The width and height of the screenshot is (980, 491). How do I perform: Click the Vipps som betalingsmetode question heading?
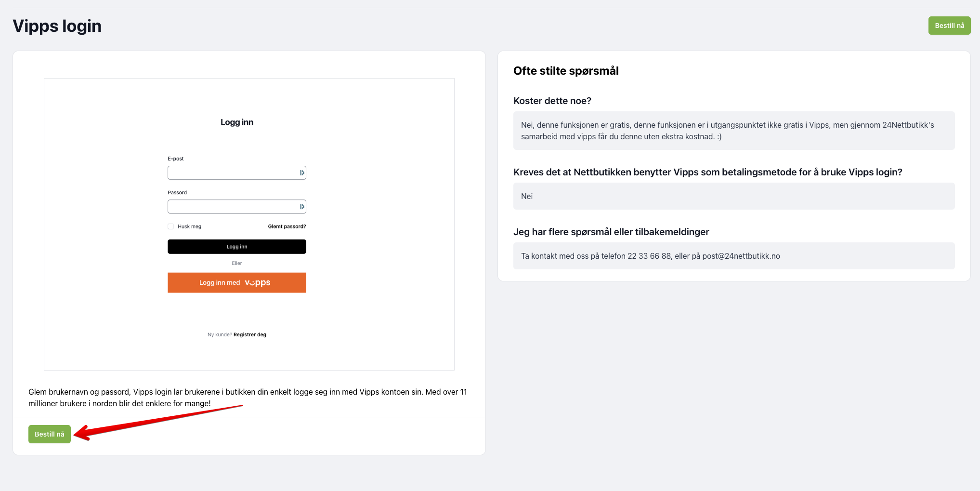tap(708, 172)
